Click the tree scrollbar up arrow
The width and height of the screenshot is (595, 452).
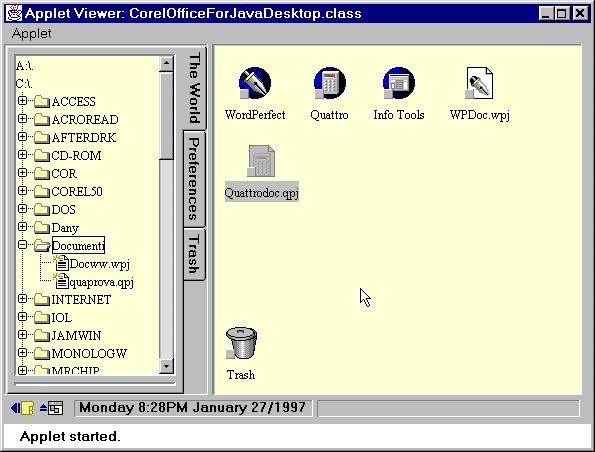click(166, 64)
